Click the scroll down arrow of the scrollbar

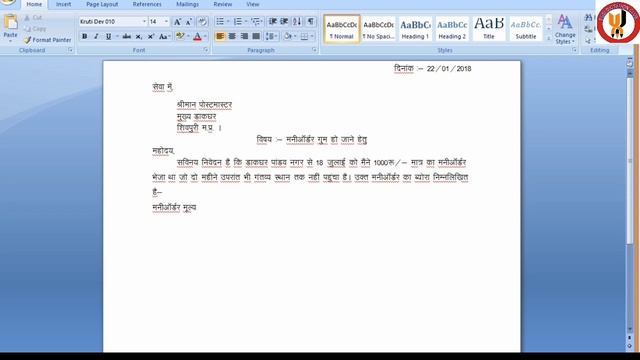(x=630, y=329)
